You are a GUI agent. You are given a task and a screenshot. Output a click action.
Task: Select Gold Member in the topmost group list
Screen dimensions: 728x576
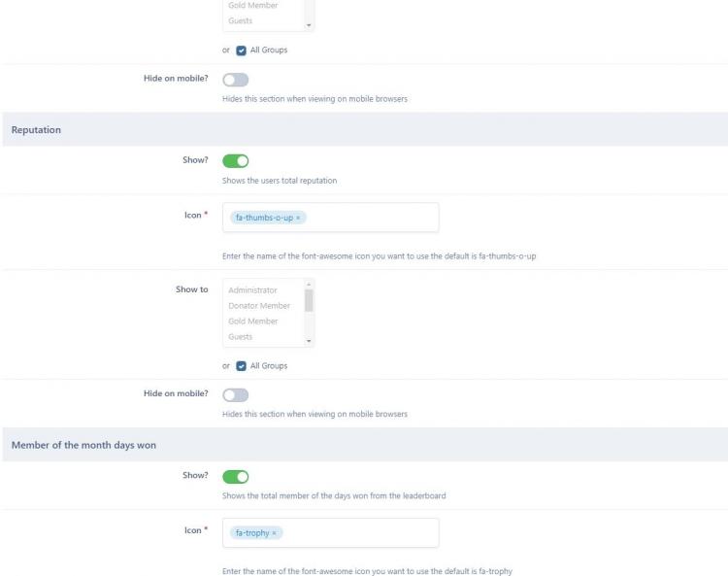[253, 6]
